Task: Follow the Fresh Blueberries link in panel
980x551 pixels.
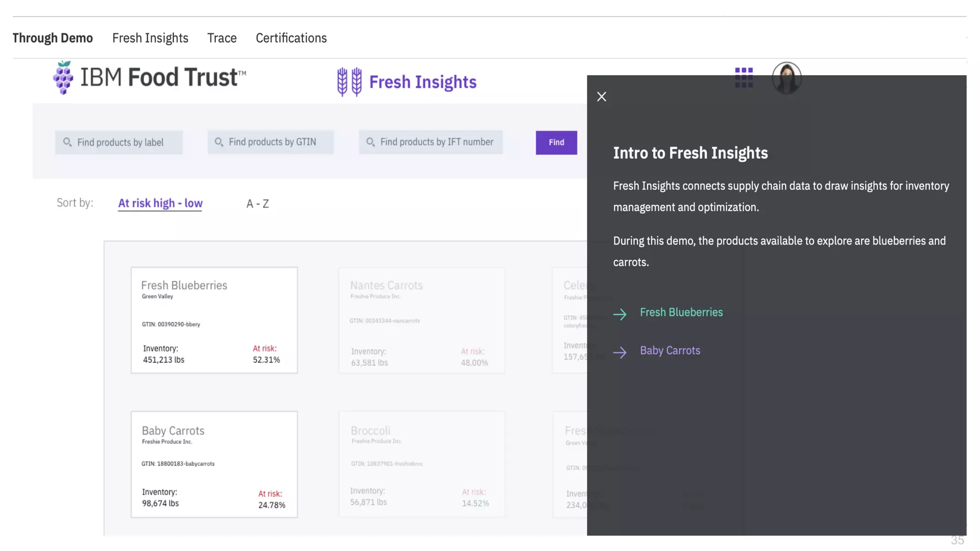Action: pyautogui.click(x=681, y=312)
